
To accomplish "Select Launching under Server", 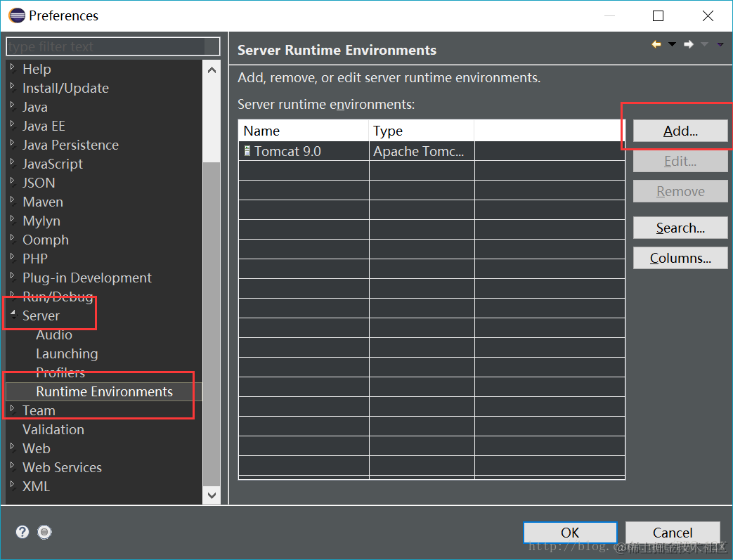I will point(67,354).
